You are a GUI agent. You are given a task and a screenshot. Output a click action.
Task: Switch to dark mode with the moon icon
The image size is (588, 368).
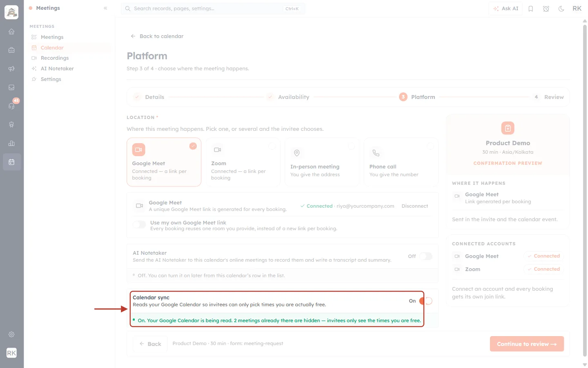pyautogui.click(x=561, y=9)
